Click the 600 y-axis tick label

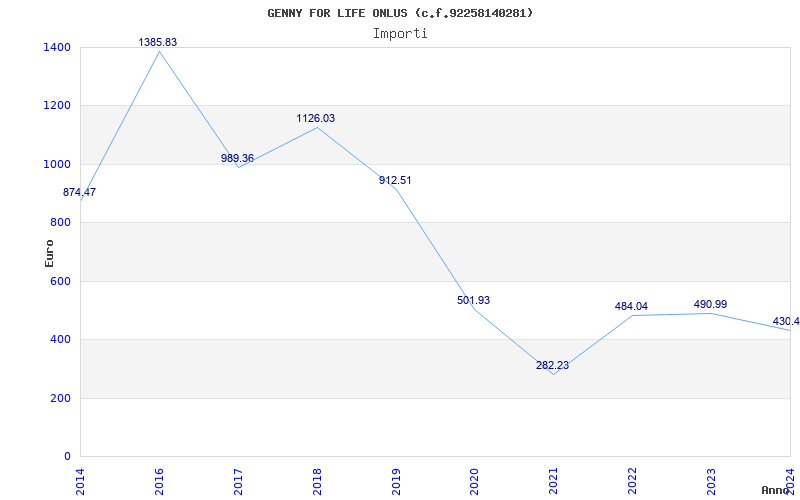pos(60,281)
